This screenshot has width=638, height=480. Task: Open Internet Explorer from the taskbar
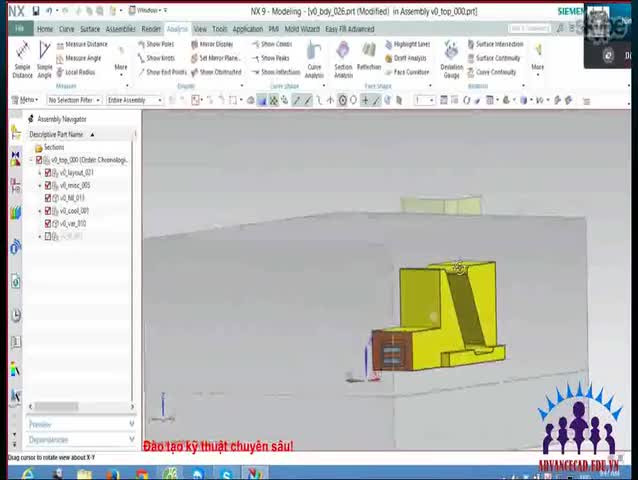[x=28, y=473]
